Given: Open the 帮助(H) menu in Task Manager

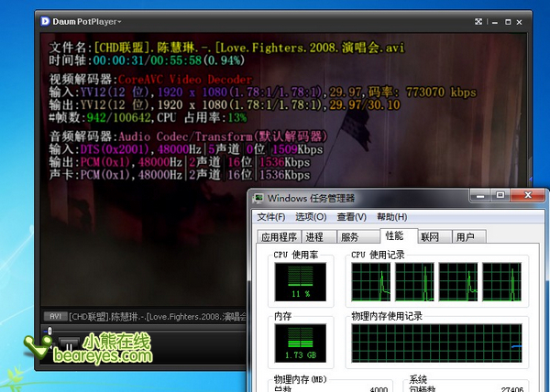Looking at the screenshot, I should [x=391, y=217].
